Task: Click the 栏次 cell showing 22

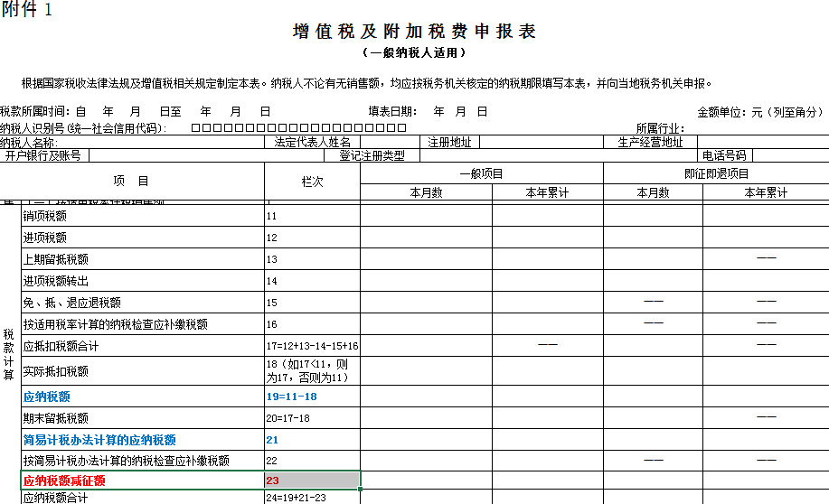Action: [x=313, y=461]
